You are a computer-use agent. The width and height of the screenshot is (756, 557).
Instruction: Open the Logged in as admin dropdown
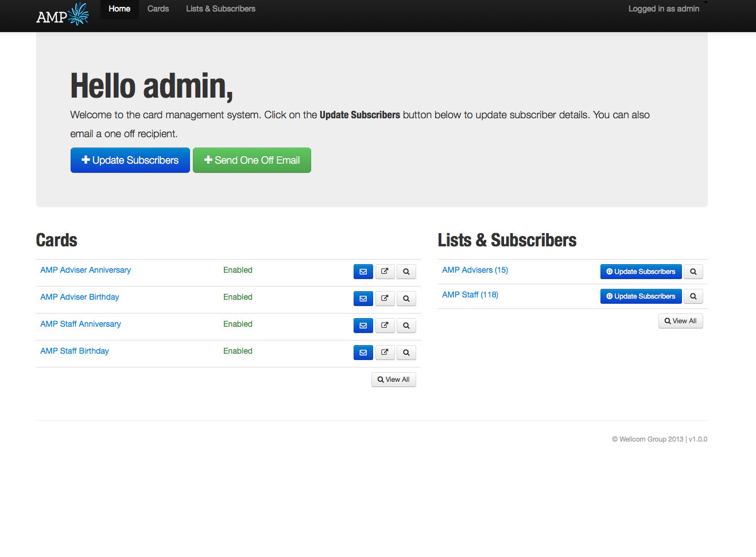tap(668, 9)
